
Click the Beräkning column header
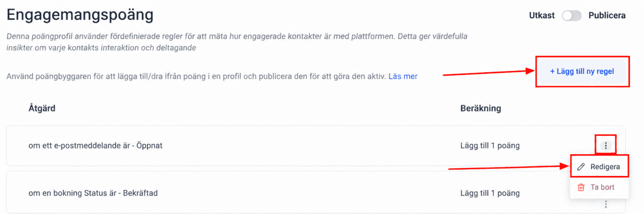(x=481, y=108)
